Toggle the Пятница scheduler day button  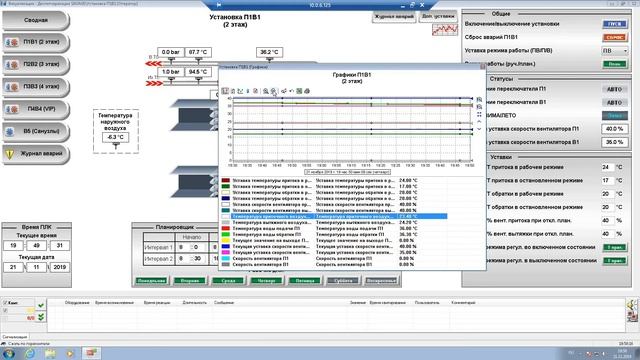305,281
